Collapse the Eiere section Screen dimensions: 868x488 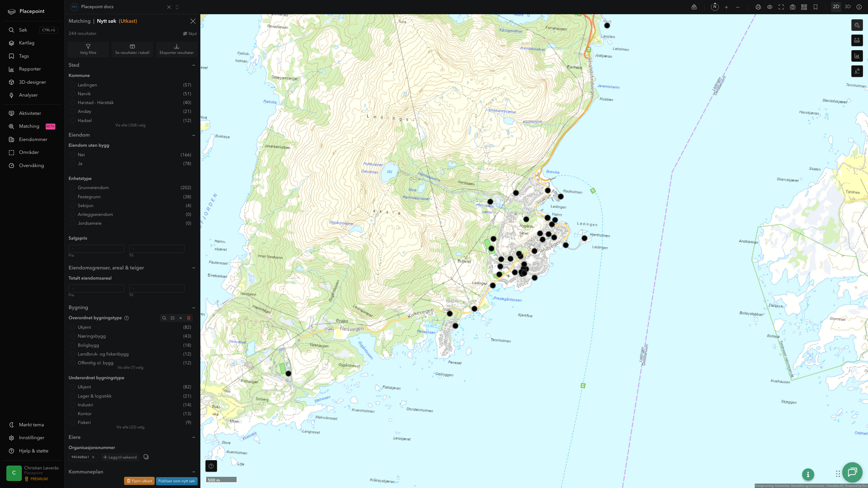pos(194,437)
